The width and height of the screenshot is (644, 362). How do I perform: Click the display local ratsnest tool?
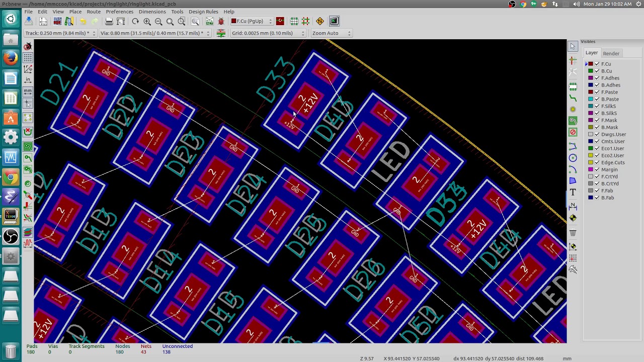coord(573,72)
